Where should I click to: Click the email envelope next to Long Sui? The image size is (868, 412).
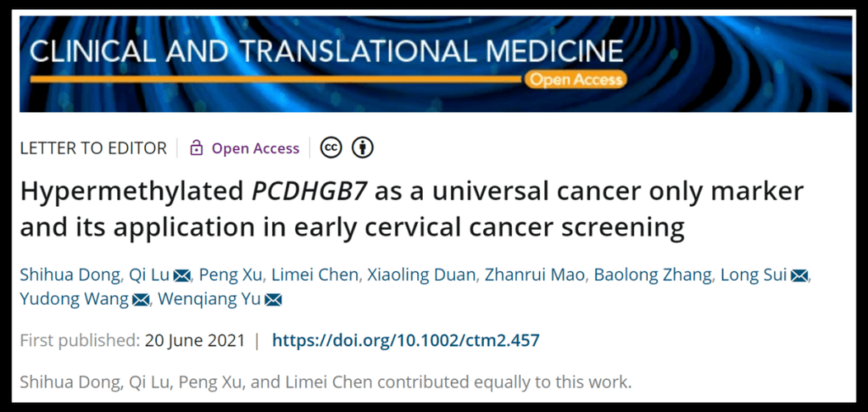(800, 276)
